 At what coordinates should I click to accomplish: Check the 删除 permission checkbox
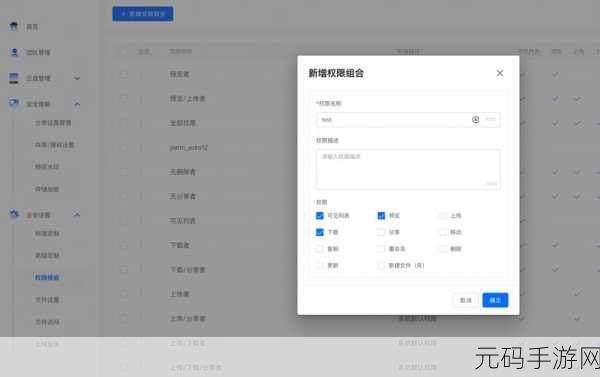tap(443, 249)
